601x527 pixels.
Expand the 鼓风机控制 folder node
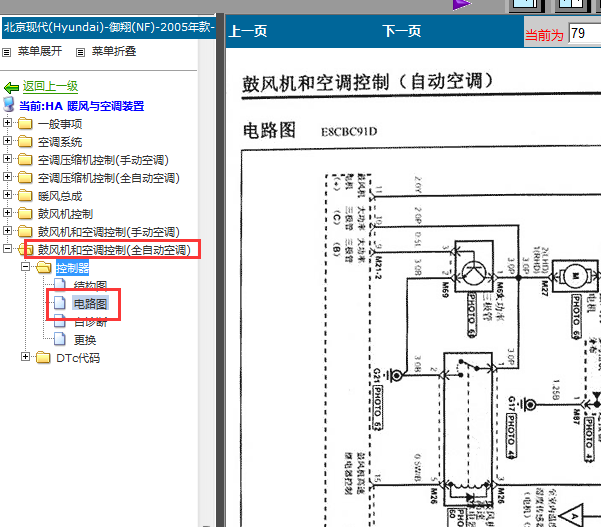click(x=7, y=212)
